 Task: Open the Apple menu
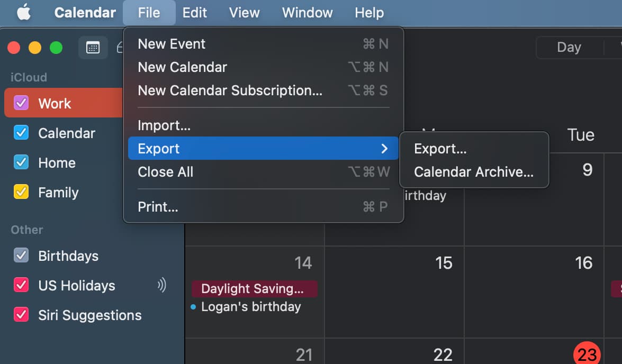[x=24, y=13]
